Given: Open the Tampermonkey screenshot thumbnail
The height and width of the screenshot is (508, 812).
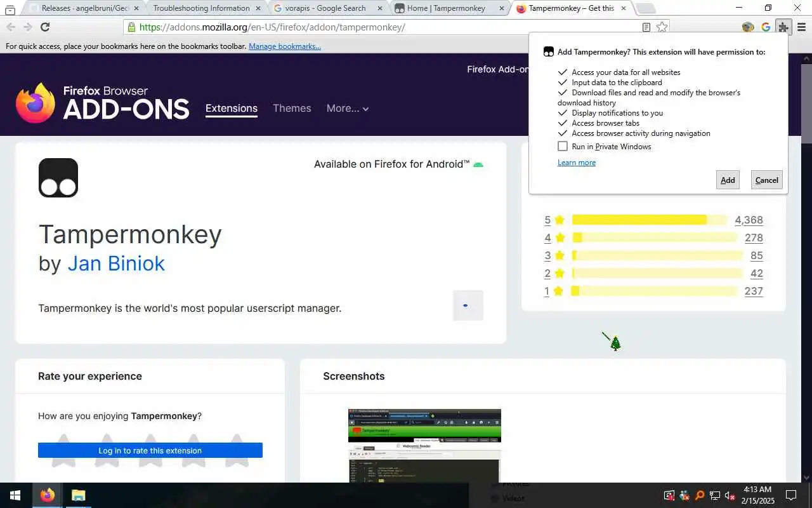Looking at the screenshot, I should [x=424, y=446].
